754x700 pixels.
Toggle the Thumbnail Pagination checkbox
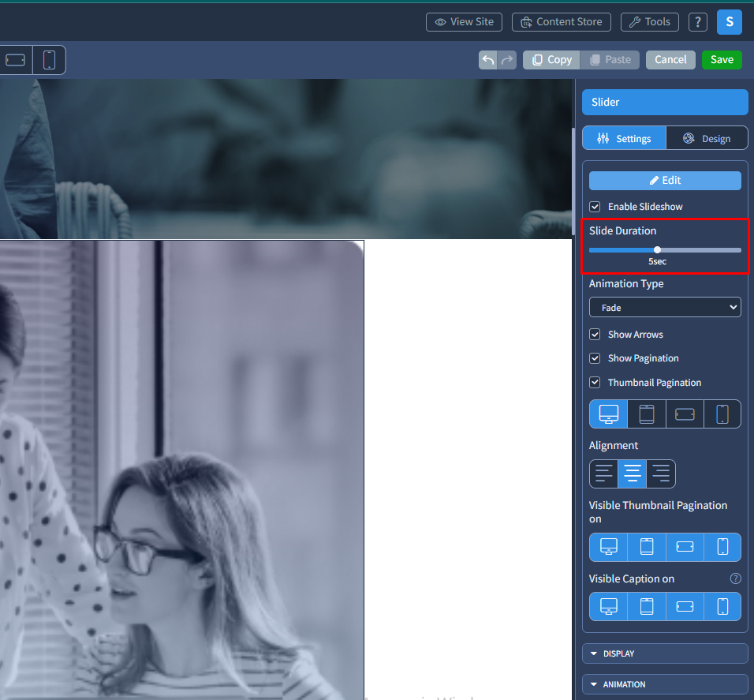(x=595, y=383)
